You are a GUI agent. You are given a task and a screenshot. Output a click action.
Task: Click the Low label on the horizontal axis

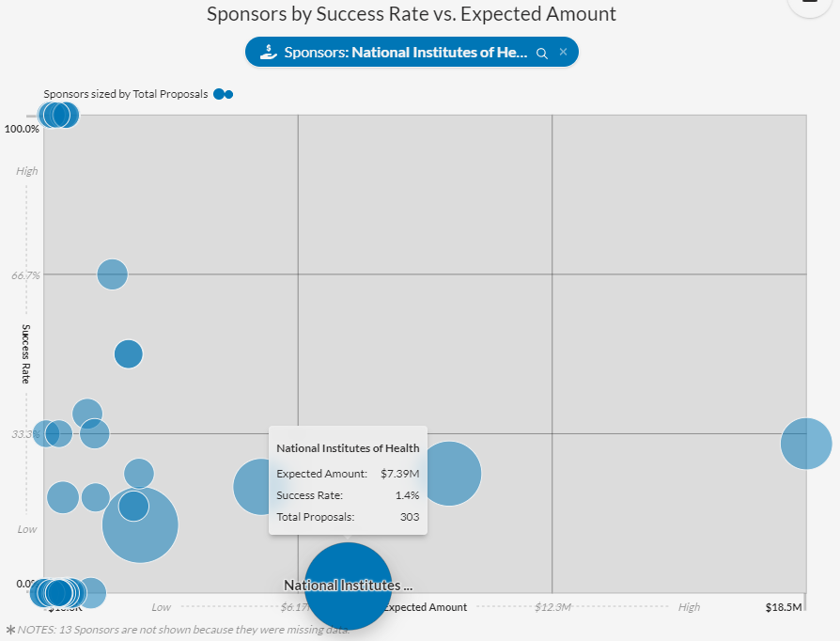[x=161, y=607]
